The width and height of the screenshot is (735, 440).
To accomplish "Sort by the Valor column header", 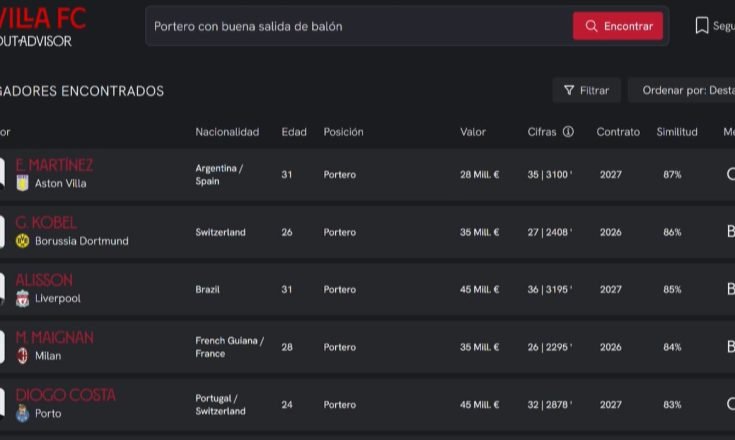I will (x=473, y=132).
